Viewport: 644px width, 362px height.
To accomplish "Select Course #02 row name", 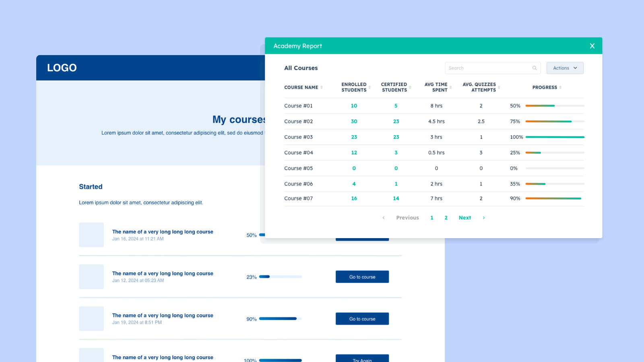I will pyautogui.click(x=298, y=121).
